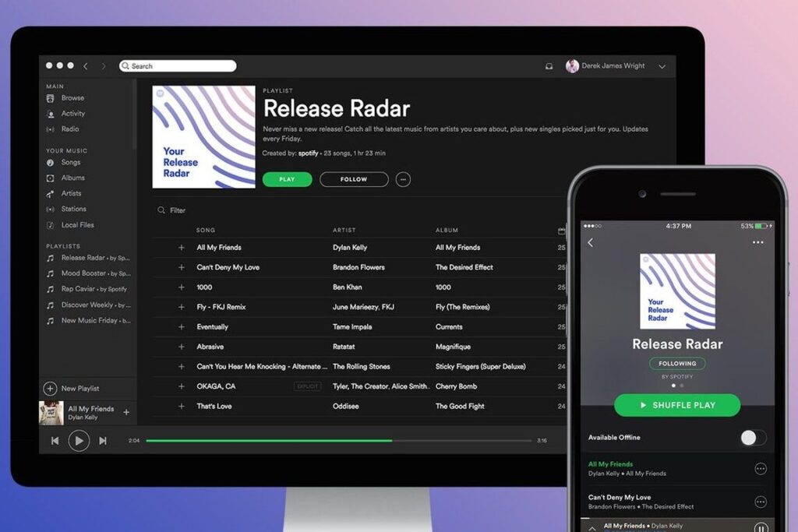Add OKAGA, CA with plus icon
Viewport: 798px width, 532px height.
[x=181, y=386]
